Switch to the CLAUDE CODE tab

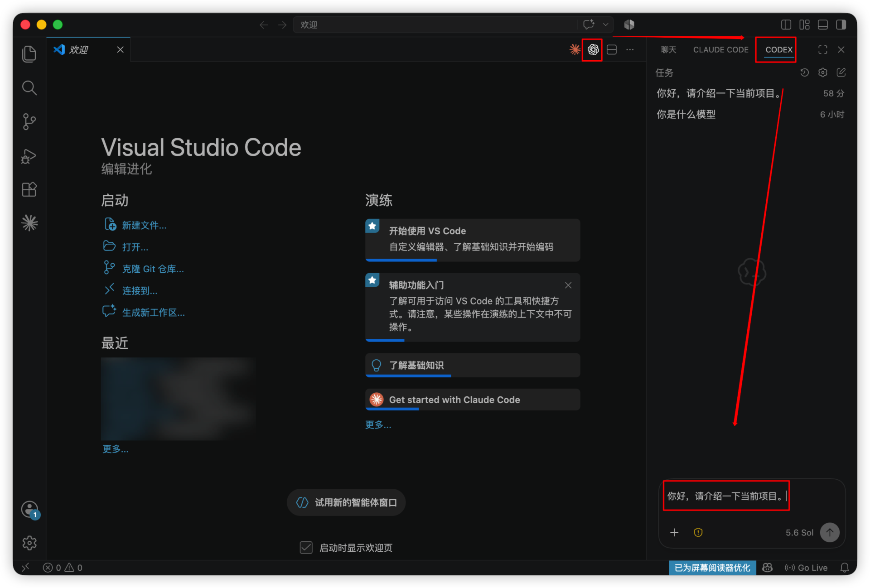tap(720, 49)
